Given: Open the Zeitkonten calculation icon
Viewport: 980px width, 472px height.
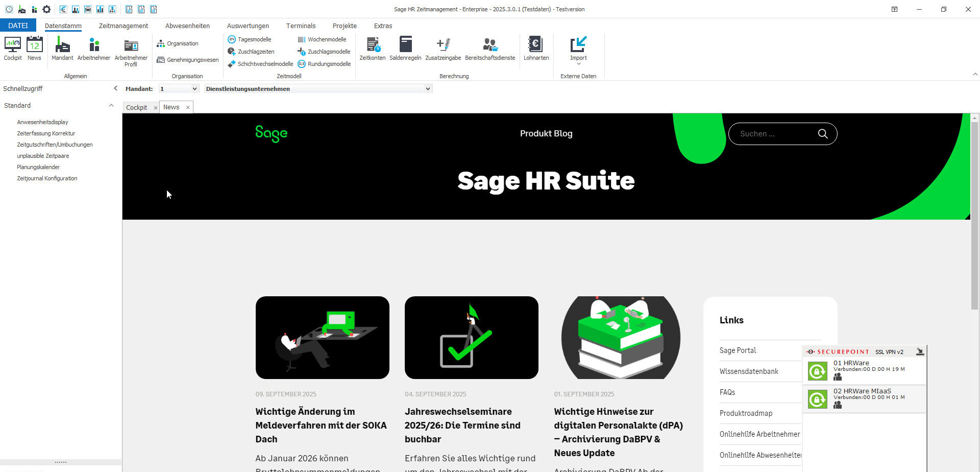Looking at the screenshot, I should click(372, 49).
